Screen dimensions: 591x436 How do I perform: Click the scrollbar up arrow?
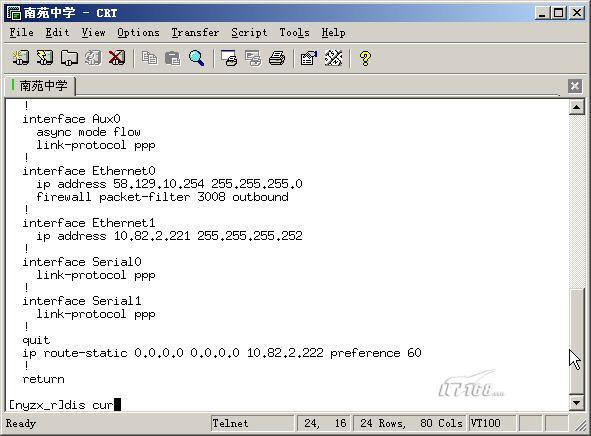point(576,107)
